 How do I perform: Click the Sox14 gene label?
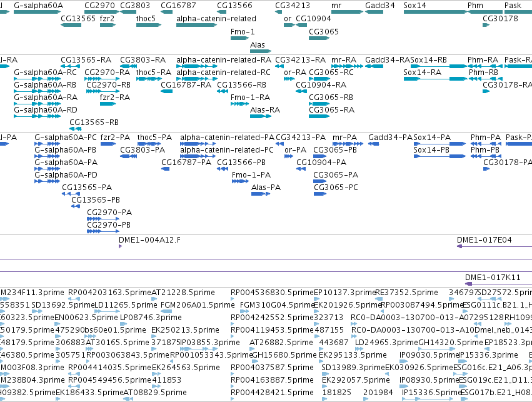pyautogui.click(x=414, y=6)
